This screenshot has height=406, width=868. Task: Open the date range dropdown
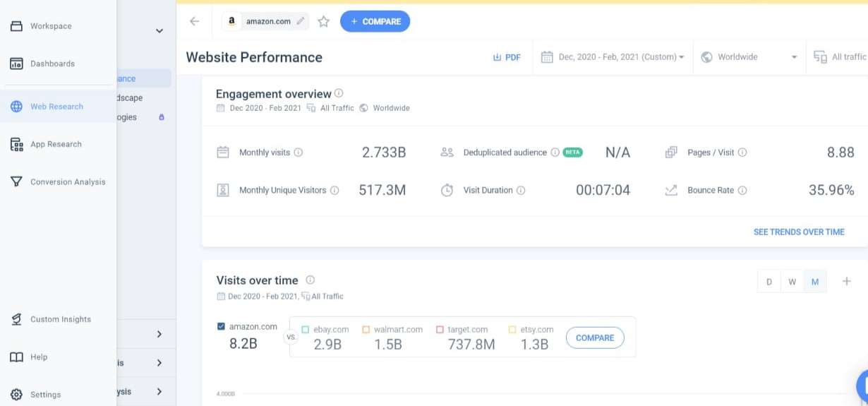pos(613,57)
